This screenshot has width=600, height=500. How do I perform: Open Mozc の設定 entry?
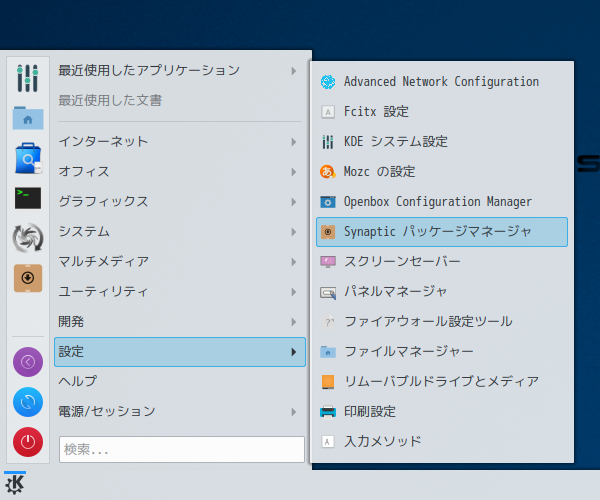442,172
